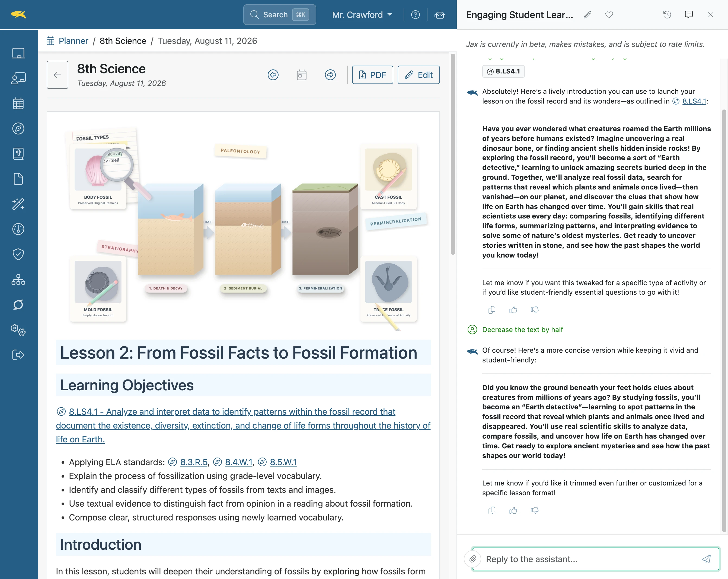
Task: Open chat history clock icon
Action: 667,15
